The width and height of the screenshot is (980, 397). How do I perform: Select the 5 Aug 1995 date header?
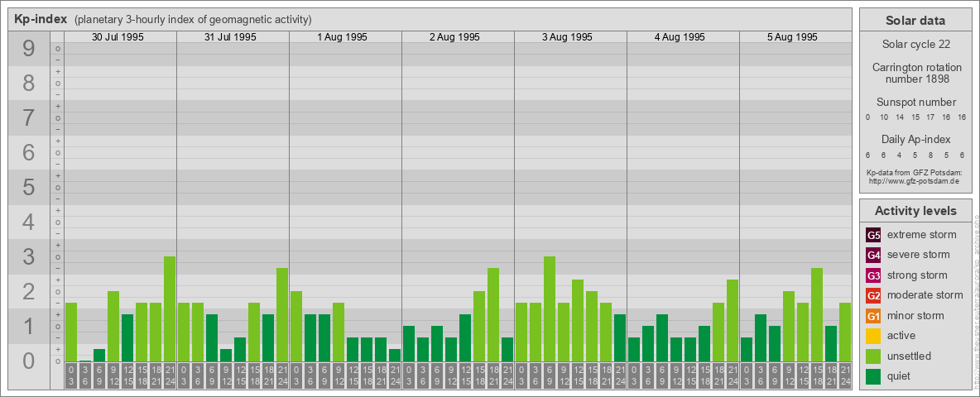(x=792, y=37)
